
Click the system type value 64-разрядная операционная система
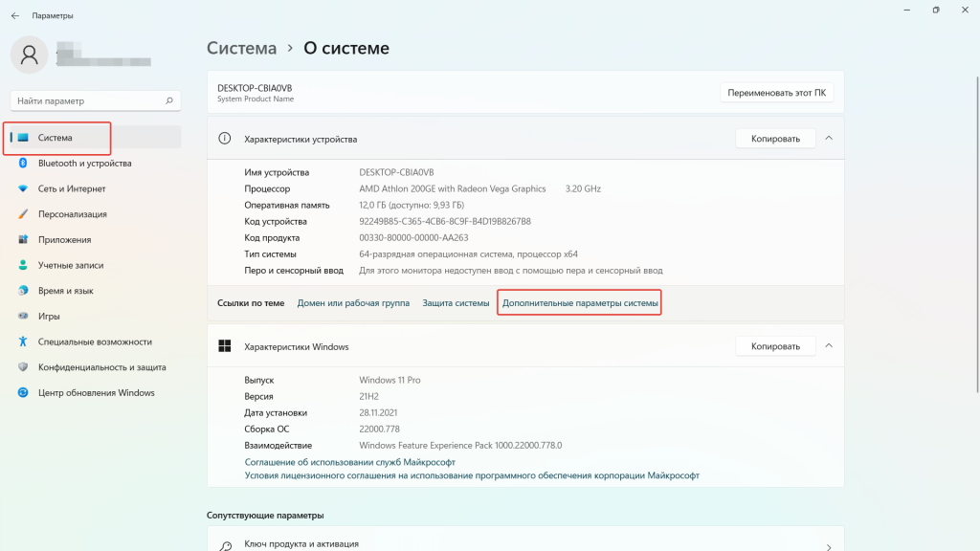pos(468,254)
